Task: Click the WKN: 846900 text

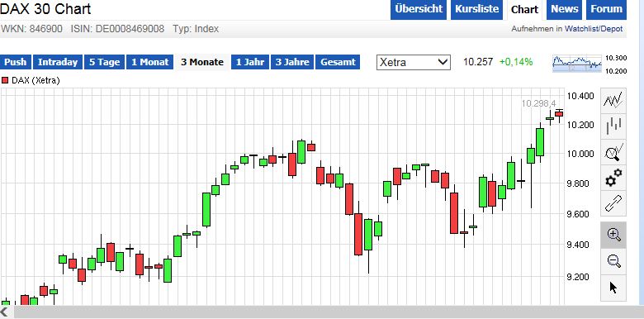Action: [31, 29]
